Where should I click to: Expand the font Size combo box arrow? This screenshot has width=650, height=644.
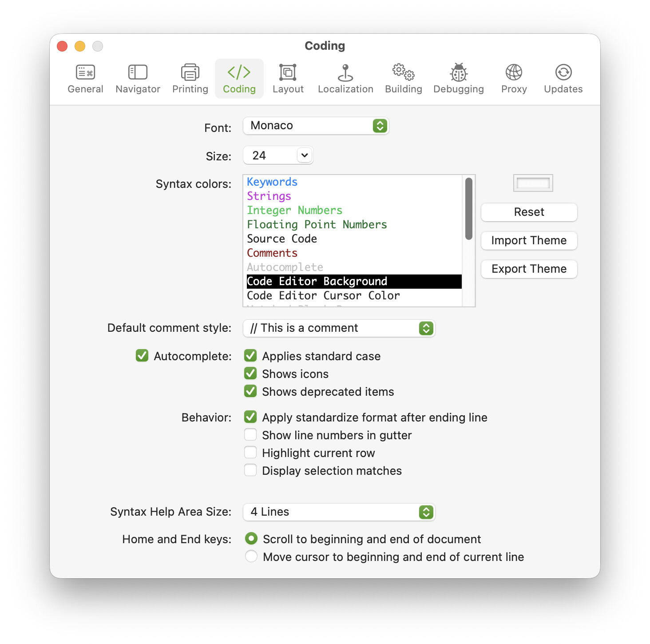(305, 155)
